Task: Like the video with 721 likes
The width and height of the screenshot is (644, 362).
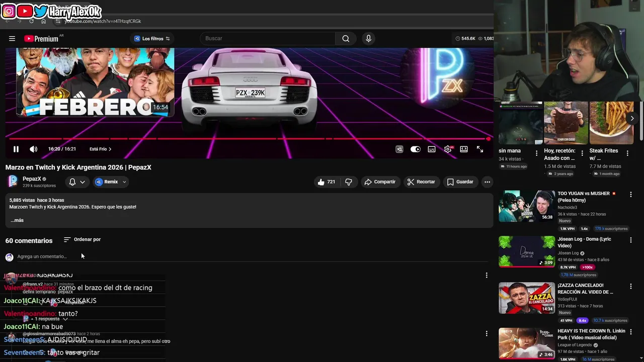Action: 327,182
